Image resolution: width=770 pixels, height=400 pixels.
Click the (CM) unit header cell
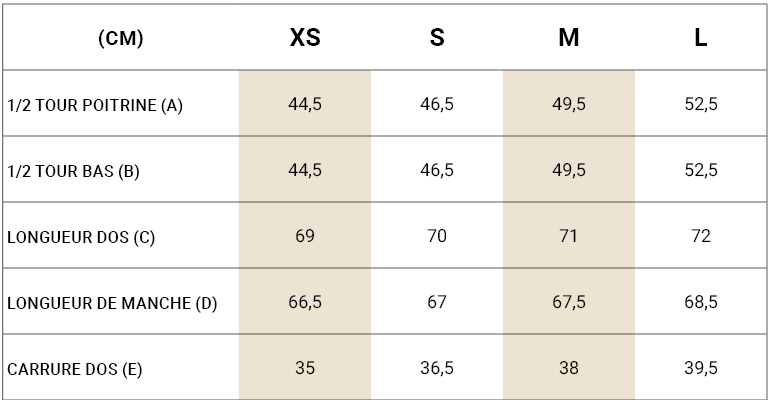point(121,38)
